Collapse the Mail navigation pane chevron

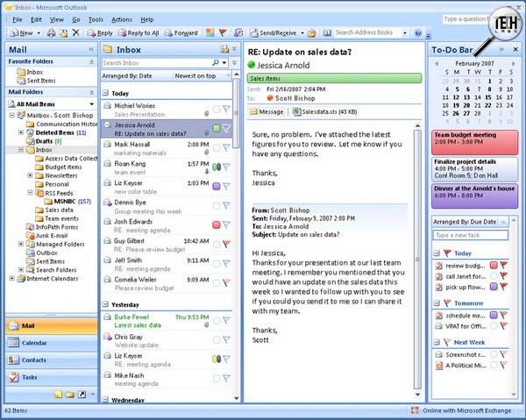91,50
